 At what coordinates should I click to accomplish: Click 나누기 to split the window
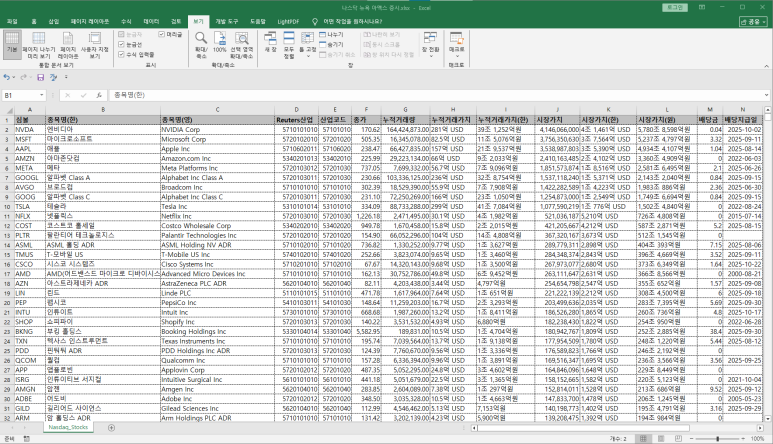pos(331,34)
